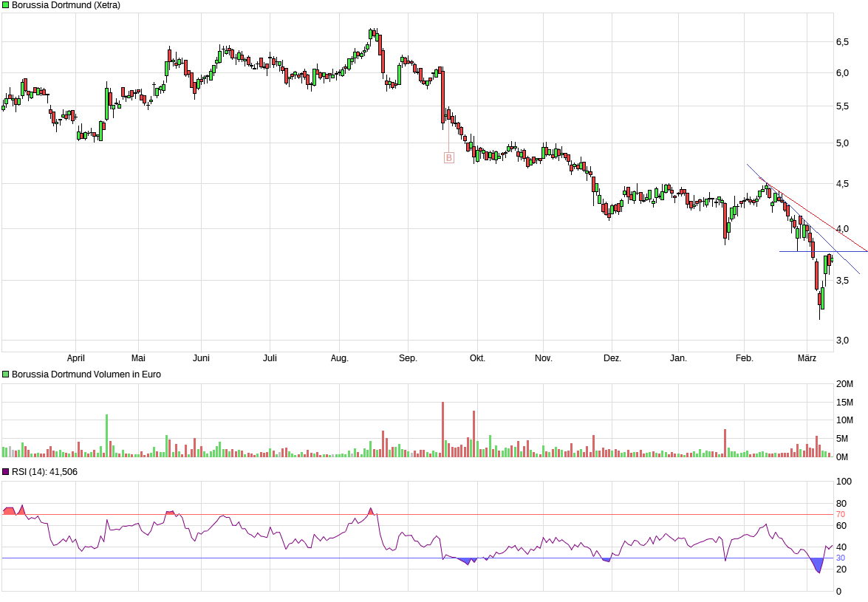
Task: Click the RSI (14): 41,506 label
Action: coord(44,471)
